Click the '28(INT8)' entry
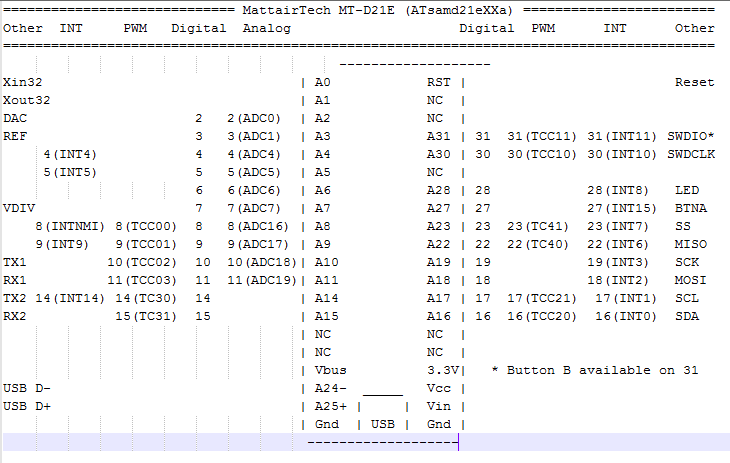This screenshot has height=463, width=730. click(618, 191)
